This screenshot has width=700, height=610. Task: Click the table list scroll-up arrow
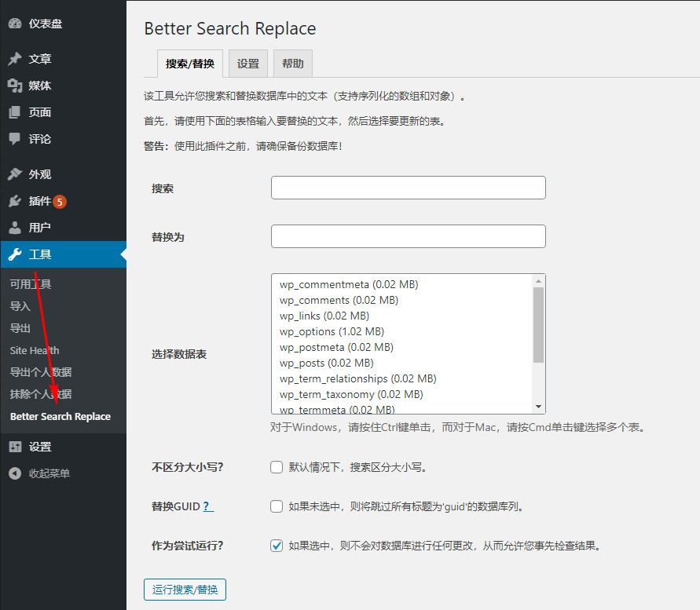click(x=538, y=281)
